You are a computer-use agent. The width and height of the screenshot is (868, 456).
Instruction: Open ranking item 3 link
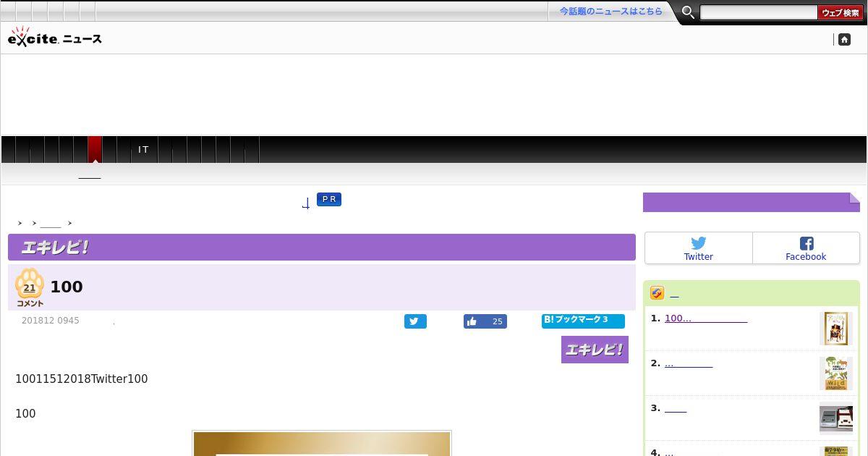click(x=676, y=408)
